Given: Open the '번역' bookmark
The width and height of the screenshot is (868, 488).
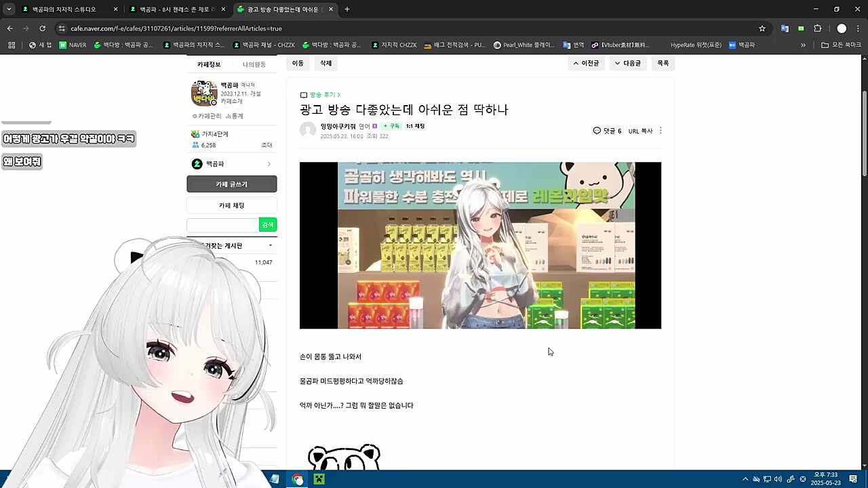Looking at the screenshot, I should (x=573, y=45).
